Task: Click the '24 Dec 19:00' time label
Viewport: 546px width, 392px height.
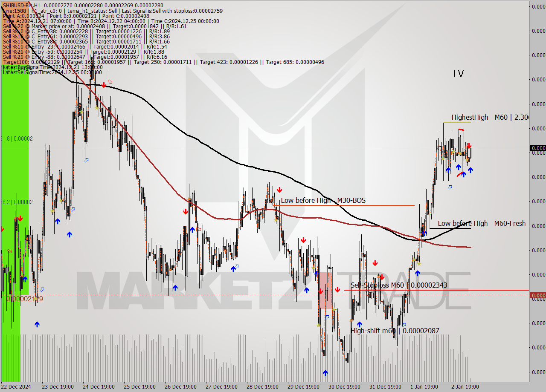Action: (x=99, y=387)
